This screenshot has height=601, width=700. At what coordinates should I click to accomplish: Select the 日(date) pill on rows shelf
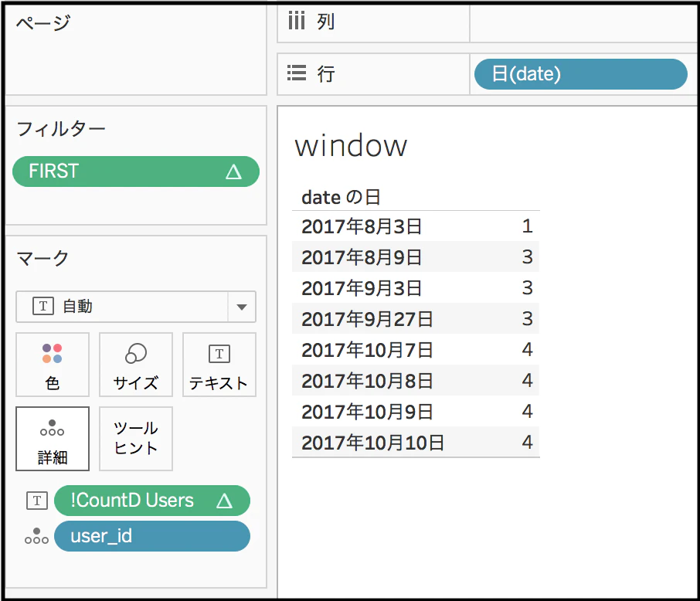(x=580, y=74)
